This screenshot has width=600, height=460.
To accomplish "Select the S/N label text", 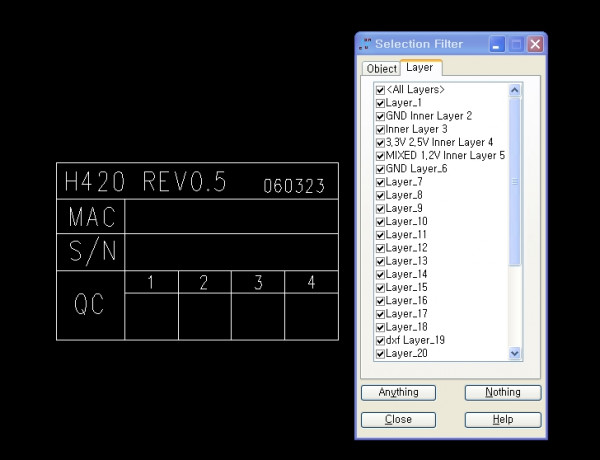I will click(92, 251).
